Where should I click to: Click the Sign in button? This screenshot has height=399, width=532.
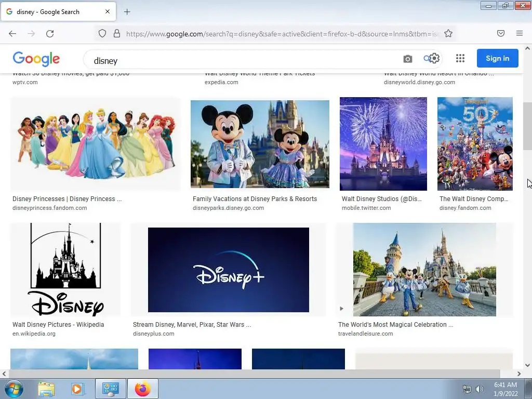pyautogui.click(x=497, y=58)
